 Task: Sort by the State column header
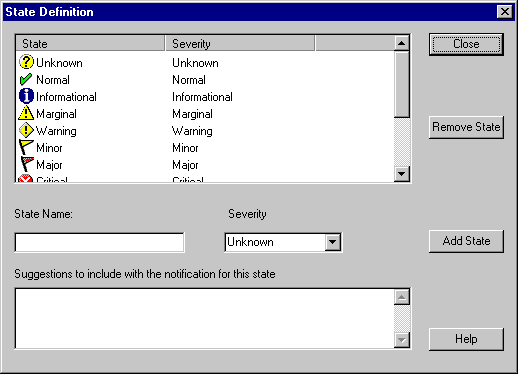click(x=90, y=43)
